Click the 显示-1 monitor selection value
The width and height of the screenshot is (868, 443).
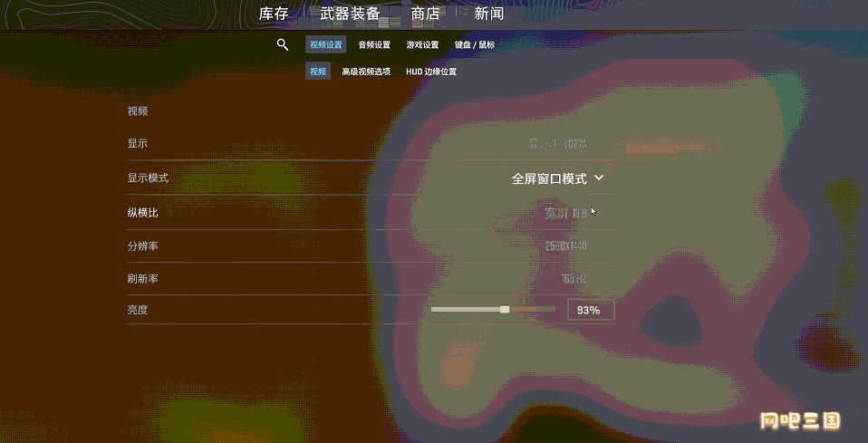pyautogui.click(x=557, y=145)
